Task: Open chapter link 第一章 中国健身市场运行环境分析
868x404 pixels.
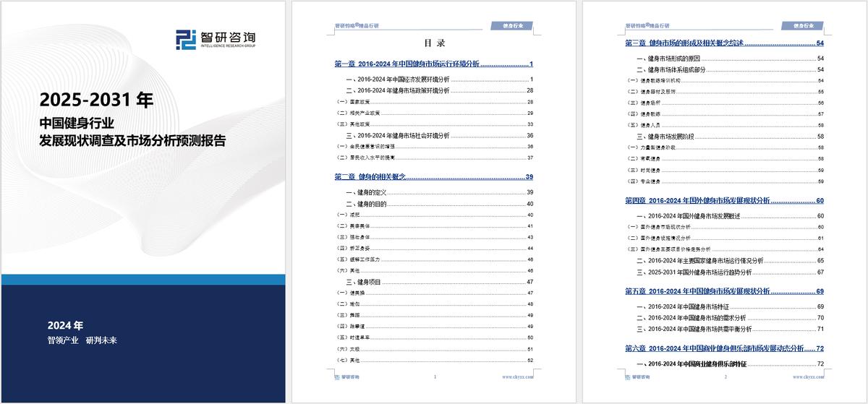Action: point(434,64)
